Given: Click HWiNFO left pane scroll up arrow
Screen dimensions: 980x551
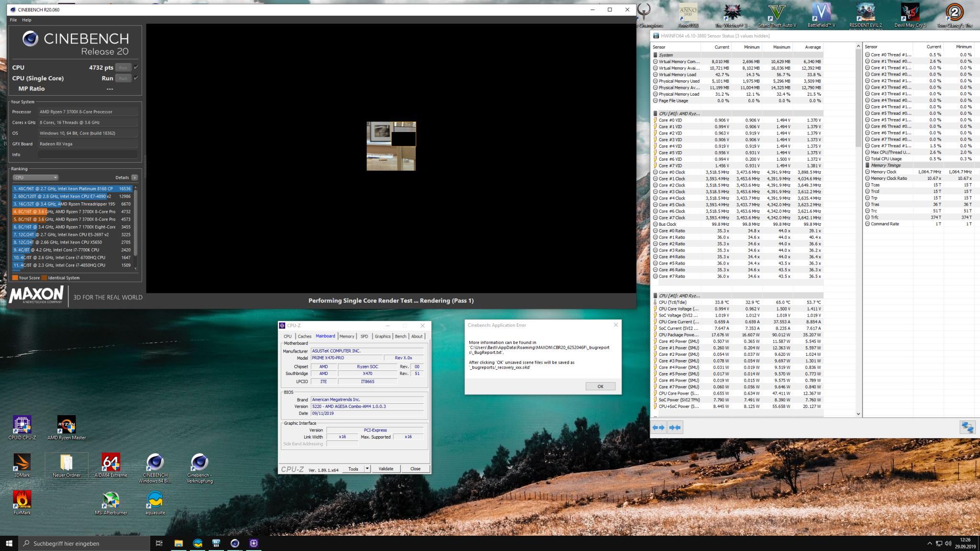Looking at the screenshot, I should click(858, 46).
